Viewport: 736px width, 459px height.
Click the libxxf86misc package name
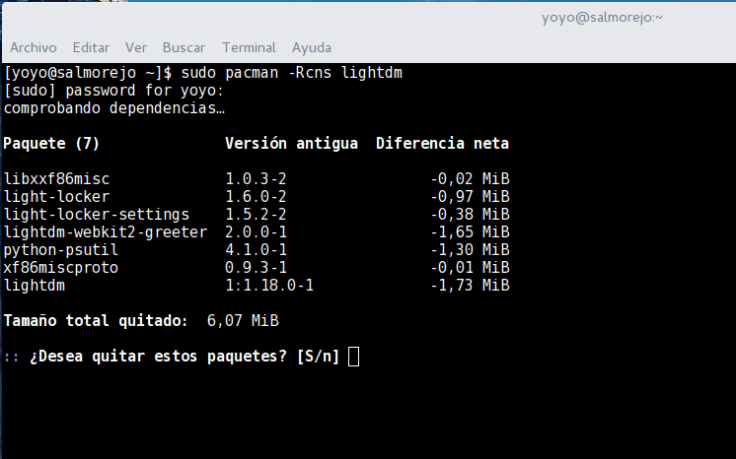click(x=56, y=179)
